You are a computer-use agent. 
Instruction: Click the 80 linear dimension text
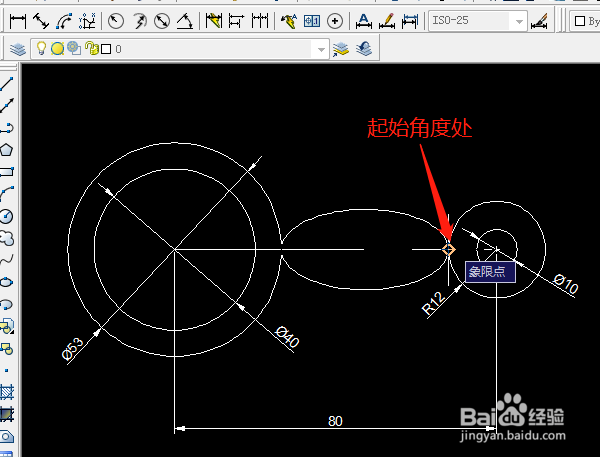click(x=335, y=421)
